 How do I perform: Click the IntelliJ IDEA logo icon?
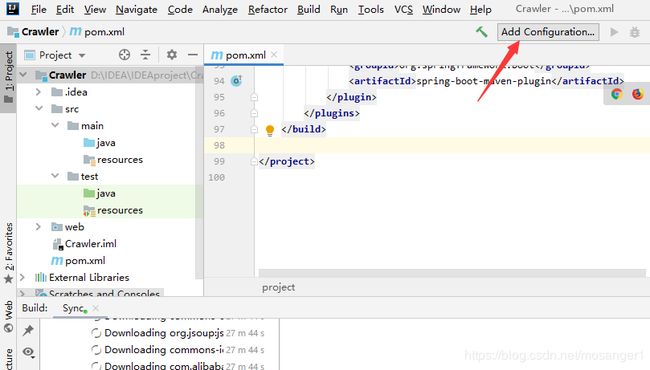coord(13,8)
